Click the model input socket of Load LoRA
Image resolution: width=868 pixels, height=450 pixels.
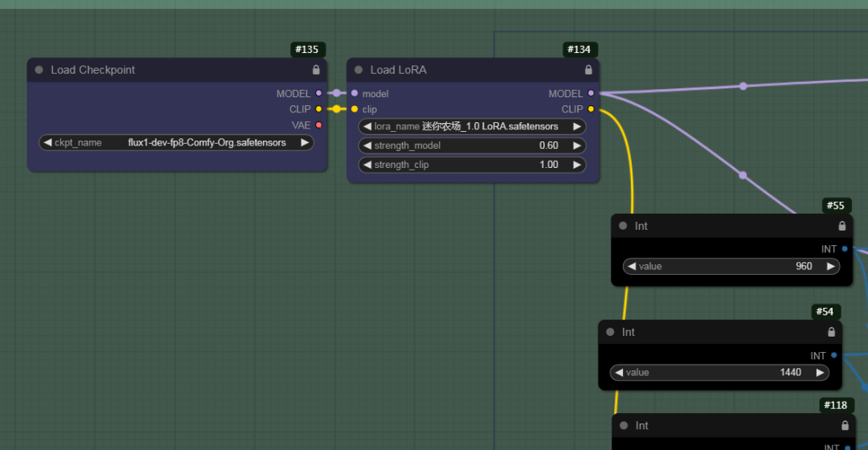coord(354,93)
